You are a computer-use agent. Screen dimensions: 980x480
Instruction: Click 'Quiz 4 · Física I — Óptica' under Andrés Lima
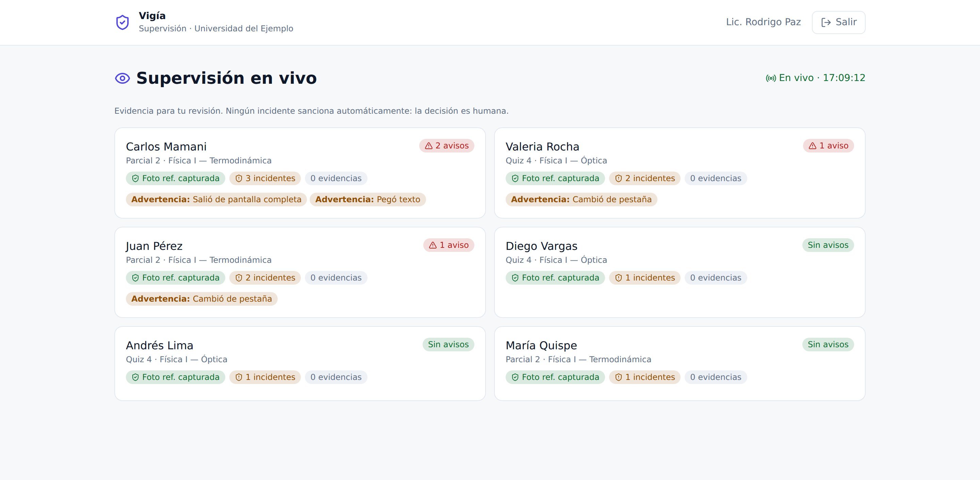177,360
